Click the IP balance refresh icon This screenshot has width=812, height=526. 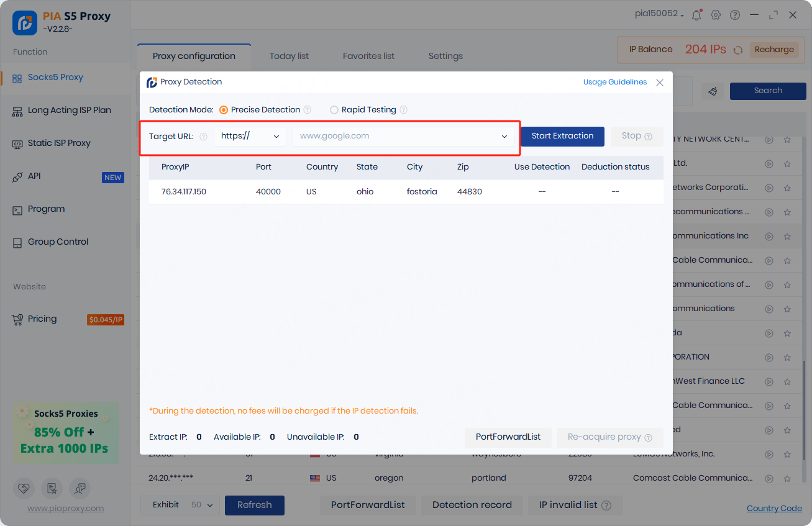(x=738, y=50)
